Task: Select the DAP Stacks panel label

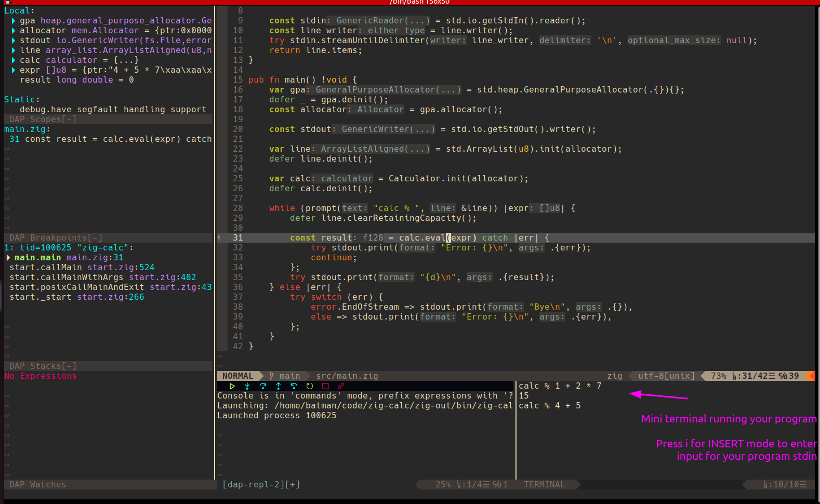Action: [x=43, y=366]
